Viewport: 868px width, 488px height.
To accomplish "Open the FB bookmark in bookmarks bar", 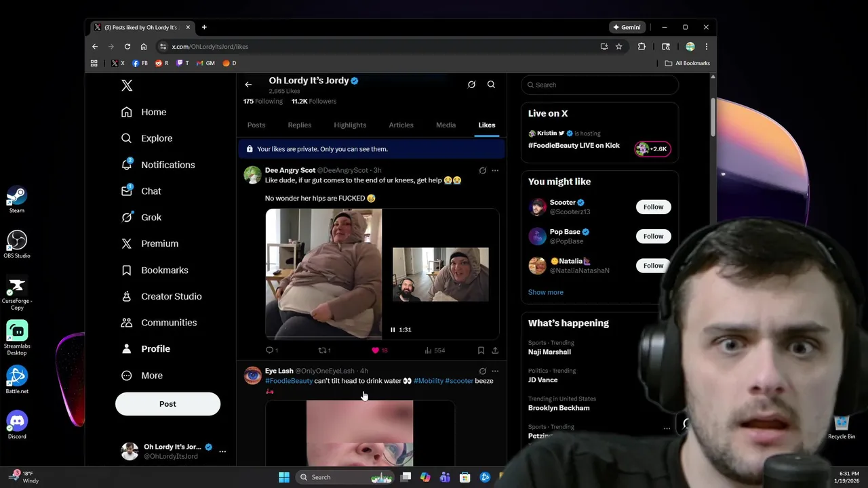I will tap(140, 63).
